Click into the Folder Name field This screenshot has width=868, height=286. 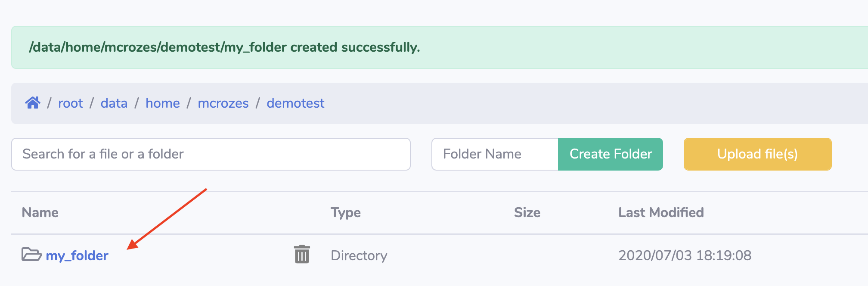tap(495, 154)
